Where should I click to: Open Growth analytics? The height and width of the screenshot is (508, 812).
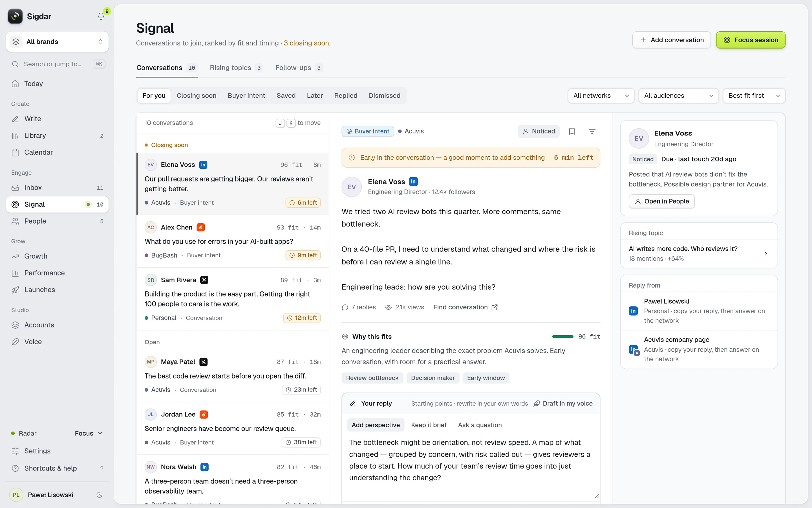(x=57, y=256)
